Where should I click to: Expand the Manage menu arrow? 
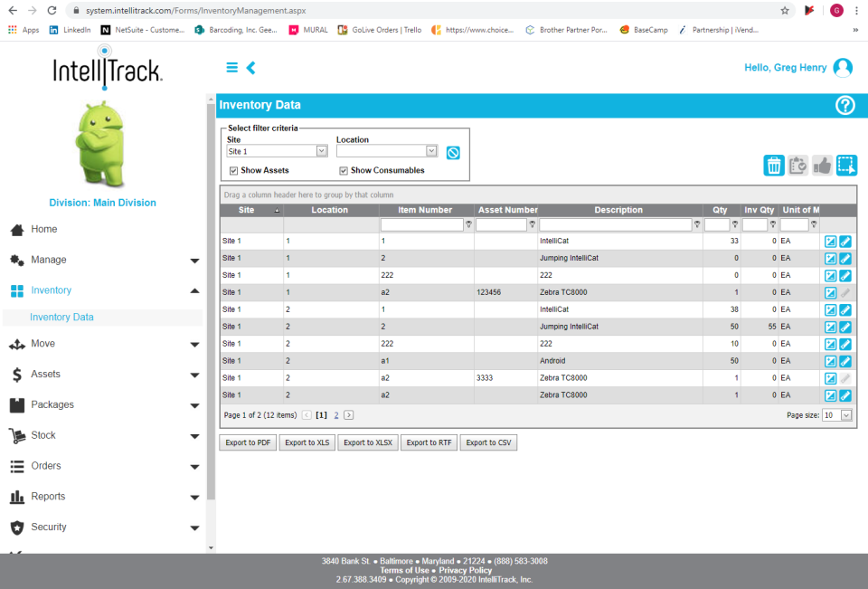click(194, 261)
